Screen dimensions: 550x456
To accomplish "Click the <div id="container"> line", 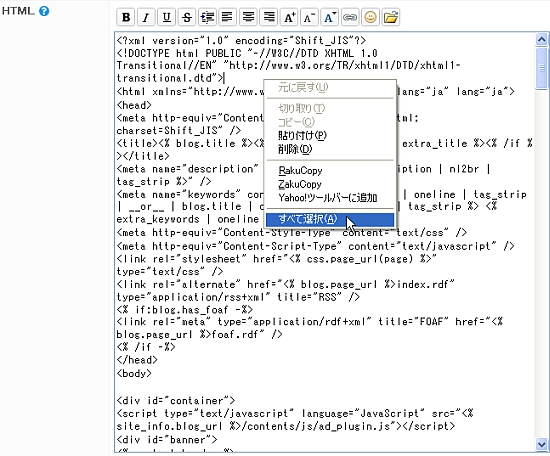I will click(x=176, y=400).
